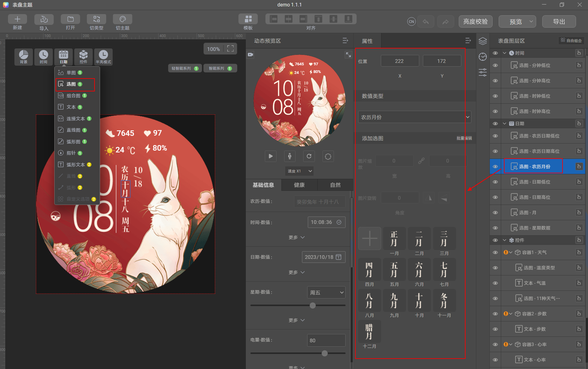Click the 亮度校验 button
Image resolution: width=588 pixels, height=369 pixels.
(475, 21)
